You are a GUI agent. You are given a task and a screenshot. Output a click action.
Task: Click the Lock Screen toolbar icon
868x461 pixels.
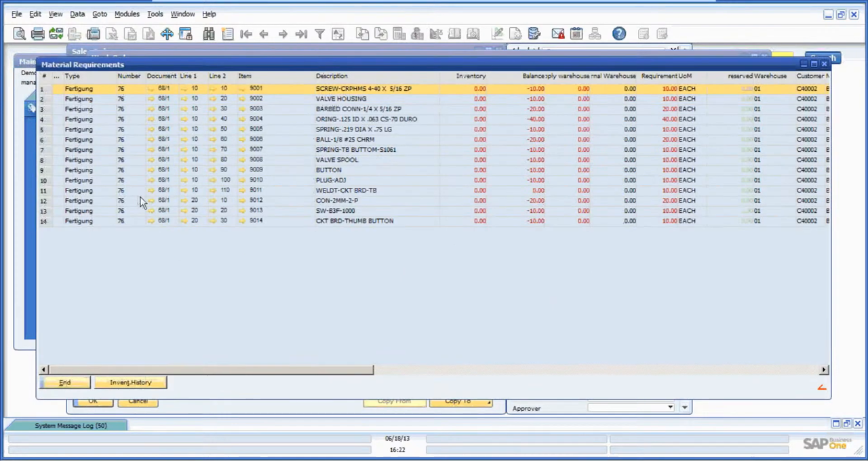[184, 34]
